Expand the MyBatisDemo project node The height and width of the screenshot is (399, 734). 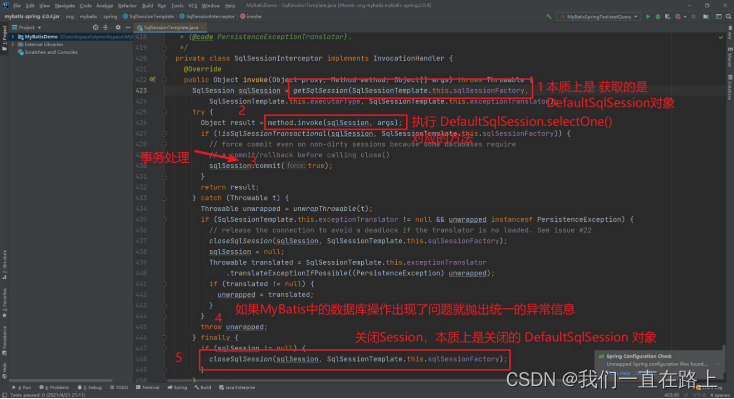pyautogui.click(x=13, y=37)
